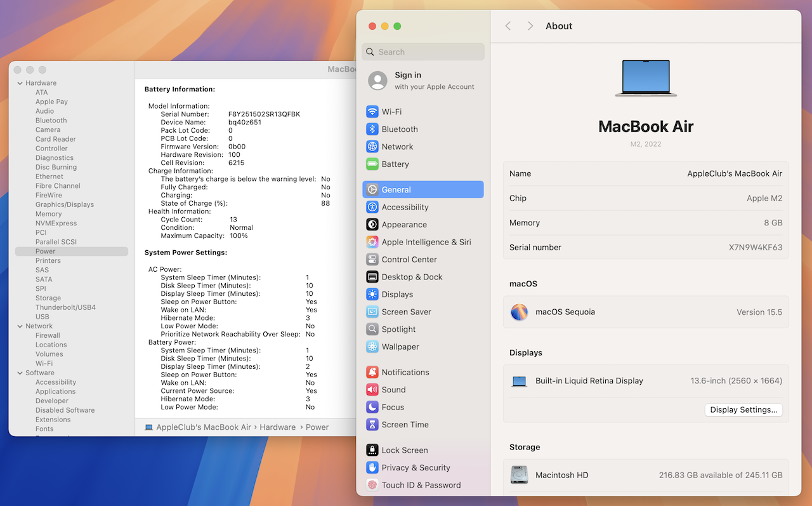The height and width of the screenshot is (506, 812).
Task: Open the Privacy & Security hand icon
Action: coord(372,467)
